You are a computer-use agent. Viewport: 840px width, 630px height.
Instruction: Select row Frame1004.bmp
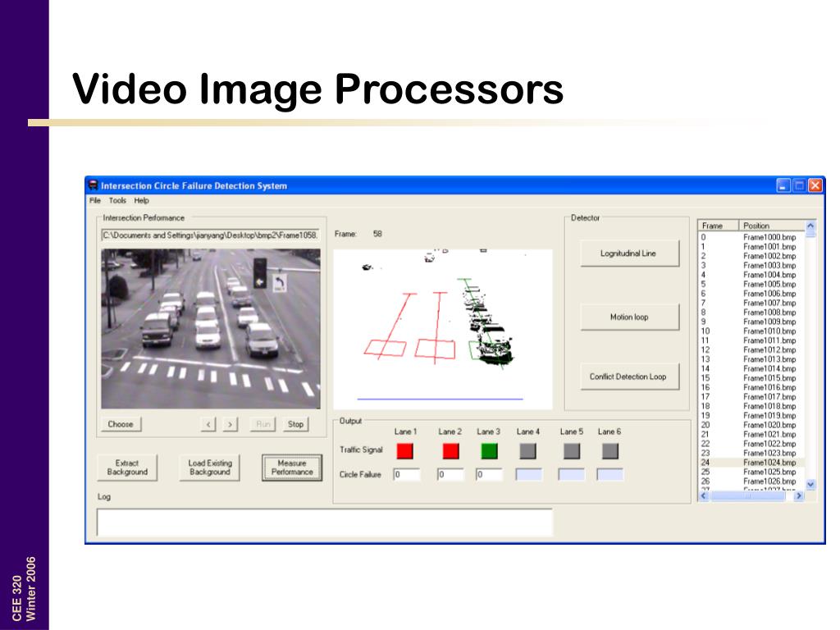(751, 274)
